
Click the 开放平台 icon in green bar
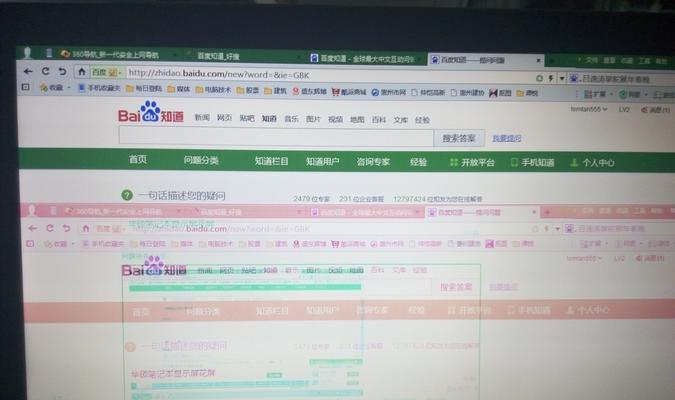coord(453,162)
